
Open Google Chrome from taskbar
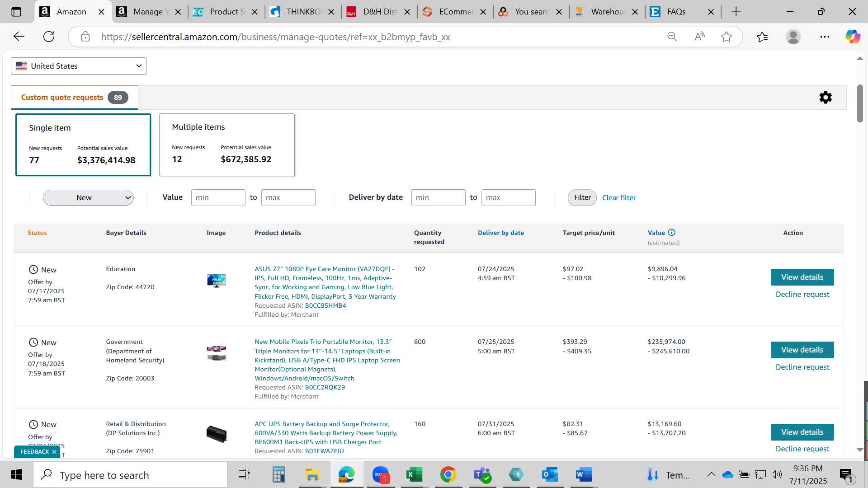[x=448, y=475]
